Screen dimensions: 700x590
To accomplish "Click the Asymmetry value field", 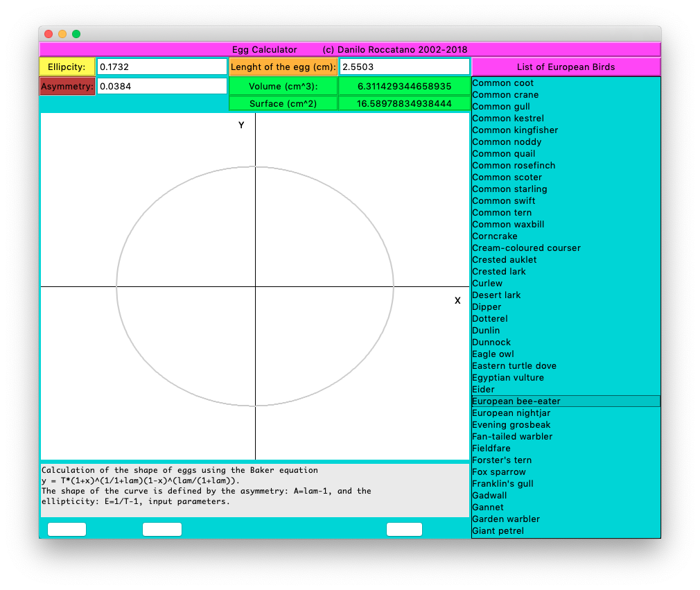I will (161, 86).
